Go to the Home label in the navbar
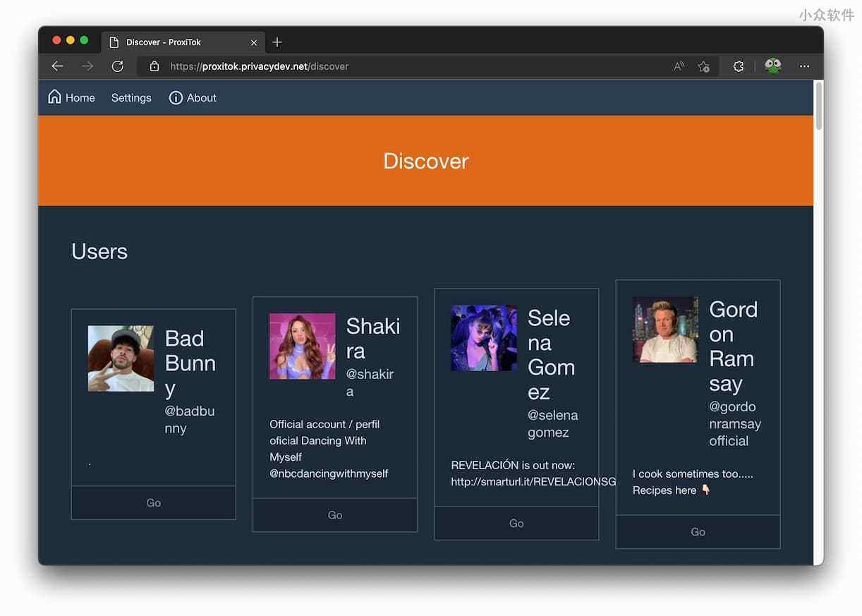 click(x=80, y=98)
